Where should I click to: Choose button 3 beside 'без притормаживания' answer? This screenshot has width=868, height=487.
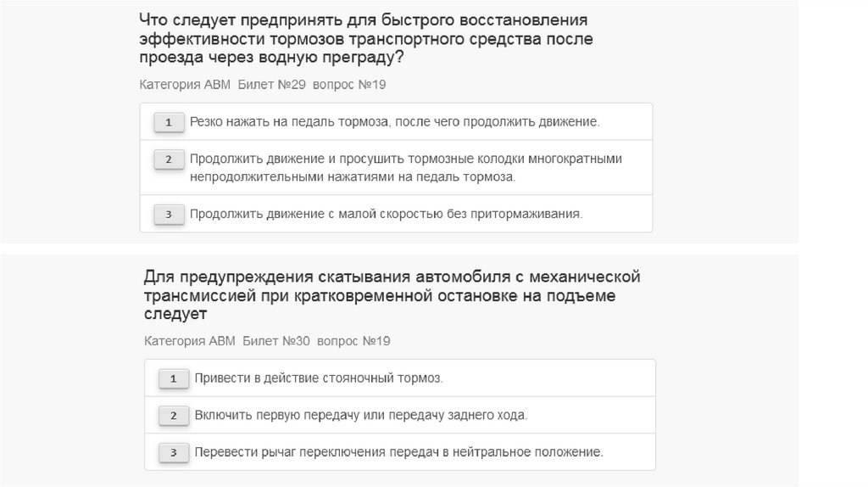[169, 215]
